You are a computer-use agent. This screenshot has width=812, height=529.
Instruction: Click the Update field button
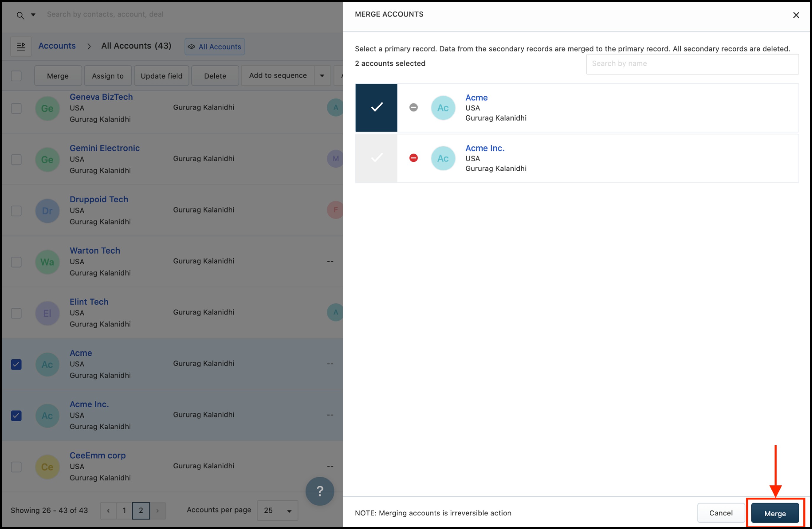161,76
